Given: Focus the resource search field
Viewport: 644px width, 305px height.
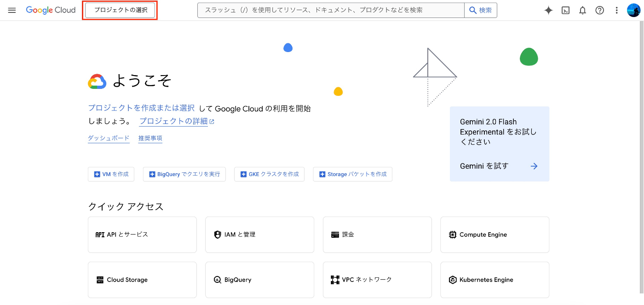Looking at the screenshot, I should click(x=331, y=10).
